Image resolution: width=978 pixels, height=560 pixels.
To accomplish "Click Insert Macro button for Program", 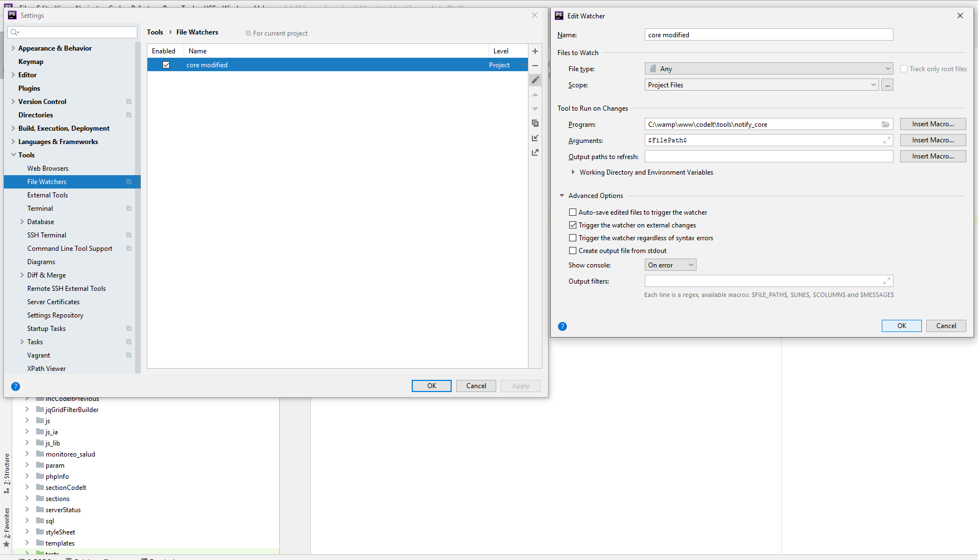I will [932, 124].
